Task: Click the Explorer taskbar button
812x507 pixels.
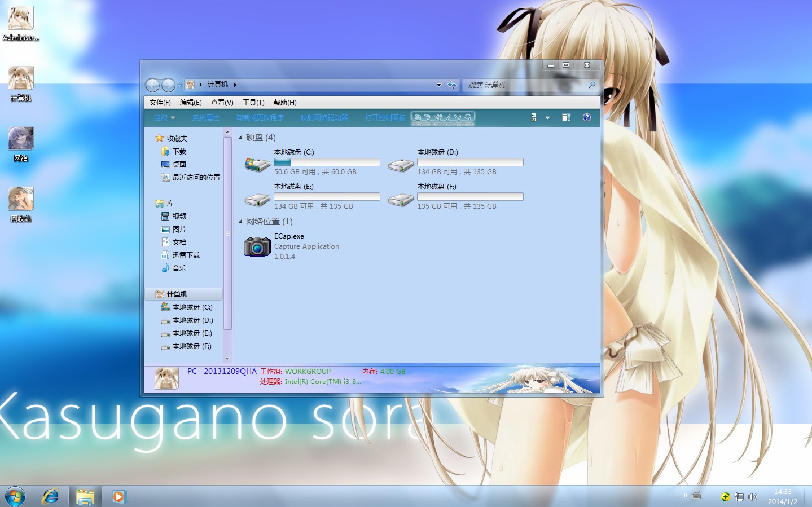Action: pyautogui.click(x=85, y=496)
